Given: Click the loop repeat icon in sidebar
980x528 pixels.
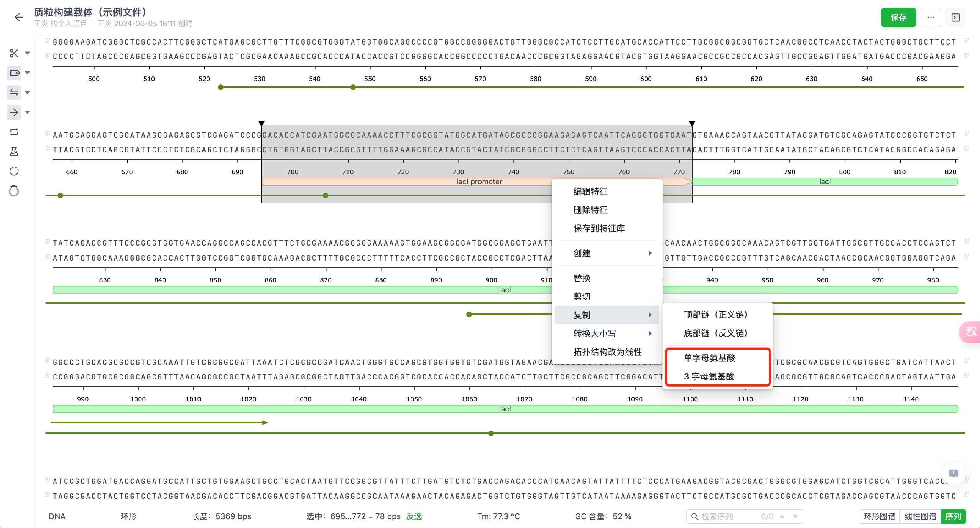Looking at the screenshot, I should point(14,132).
